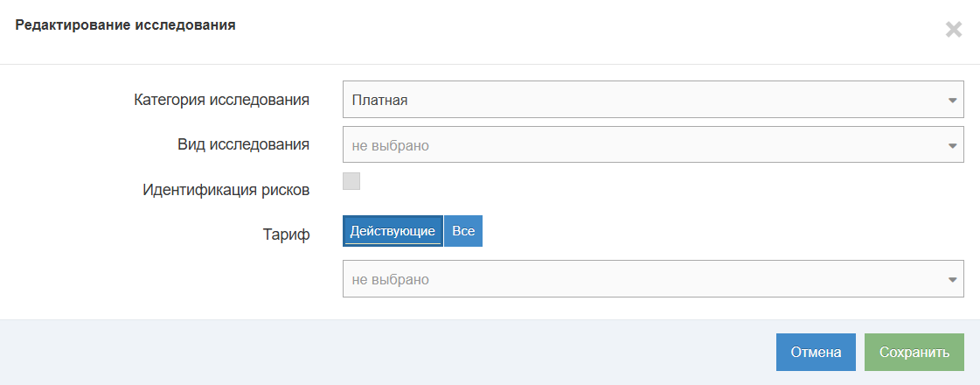Click 'не выбрано' placeholder in research type
Viewport: 980px width, 385px height.
click(x=390, y=146)
